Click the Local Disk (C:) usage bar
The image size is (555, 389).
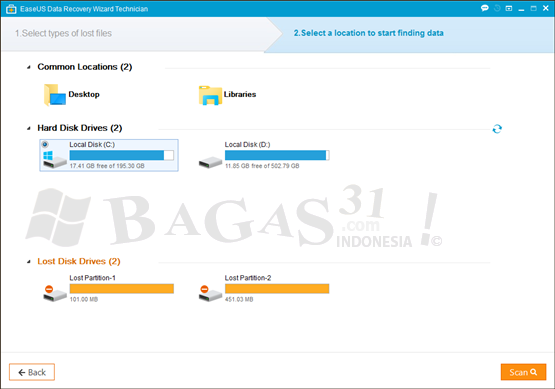[x=121, y=155]
